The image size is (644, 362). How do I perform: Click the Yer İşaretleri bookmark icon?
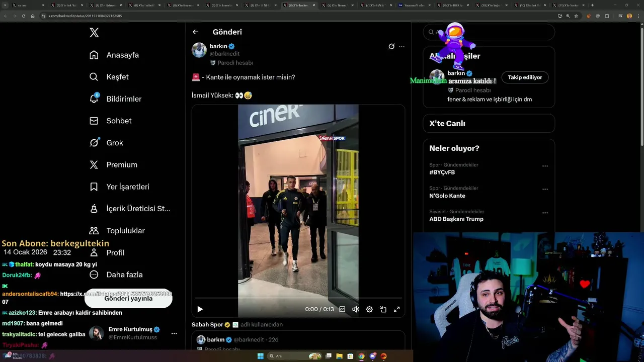(x=94, y=187)
